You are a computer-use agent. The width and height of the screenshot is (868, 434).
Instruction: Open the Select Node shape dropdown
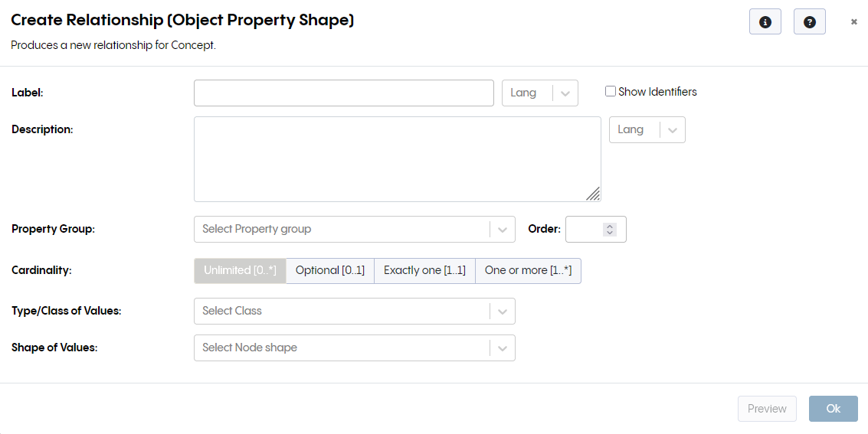pos(503,348)
